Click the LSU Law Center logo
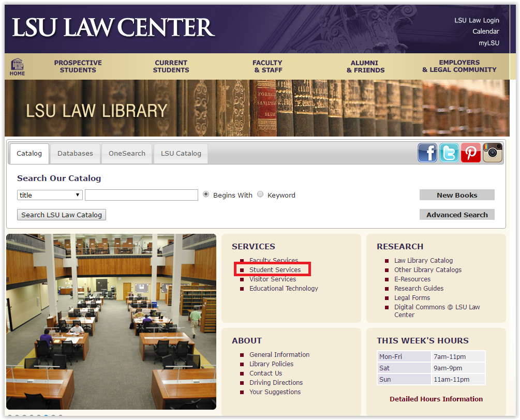 pyautogui.click(x=113, y=27)
